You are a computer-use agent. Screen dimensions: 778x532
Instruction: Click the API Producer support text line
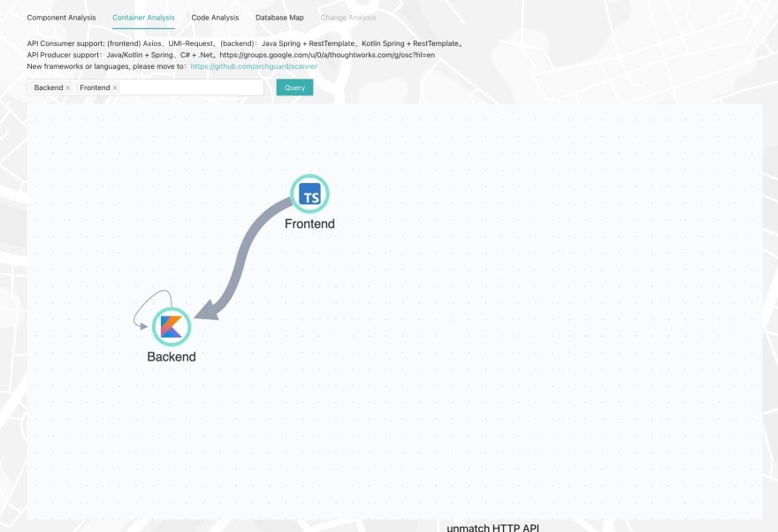point(231,55)
